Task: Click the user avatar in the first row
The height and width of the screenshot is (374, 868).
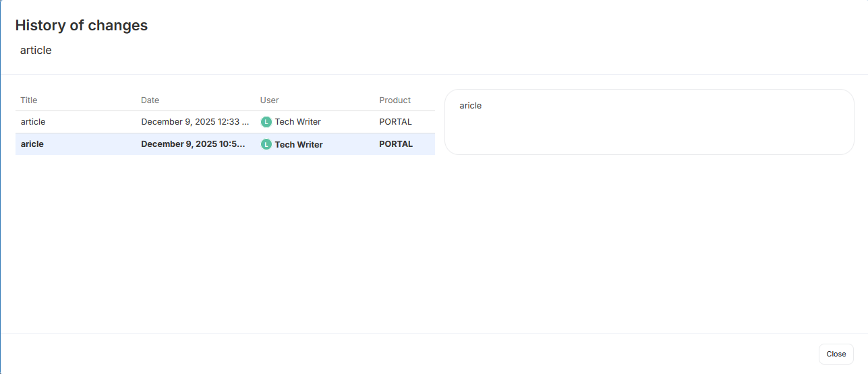Action: (266, 122)
